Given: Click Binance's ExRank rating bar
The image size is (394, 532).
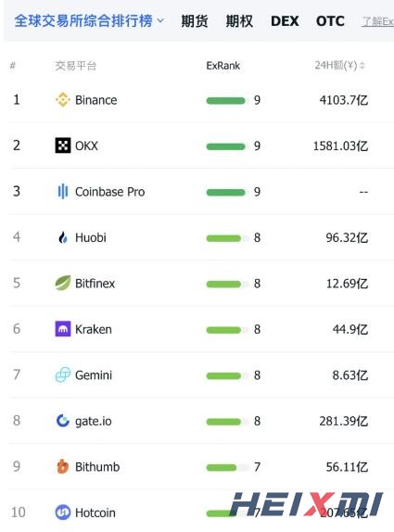Looking at the screenshot, I should coord(225,100).
